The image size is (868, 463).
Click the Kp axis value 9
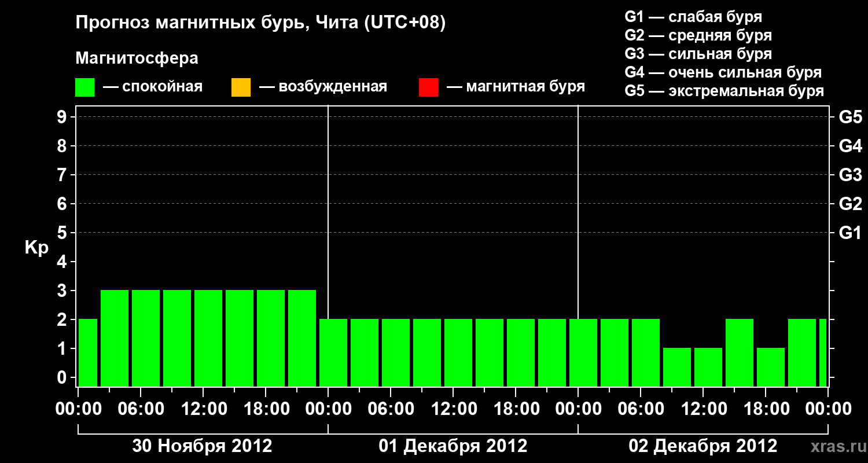point(63,117)
